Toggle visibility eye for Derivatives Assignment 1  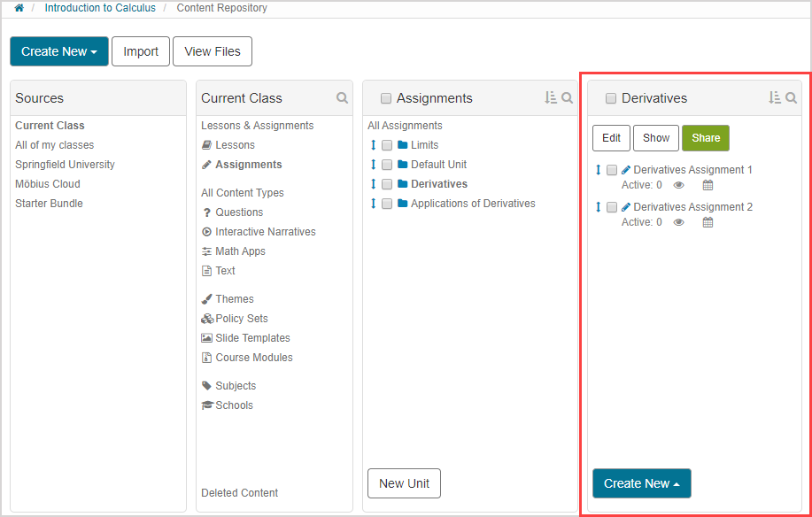(679, 186)
